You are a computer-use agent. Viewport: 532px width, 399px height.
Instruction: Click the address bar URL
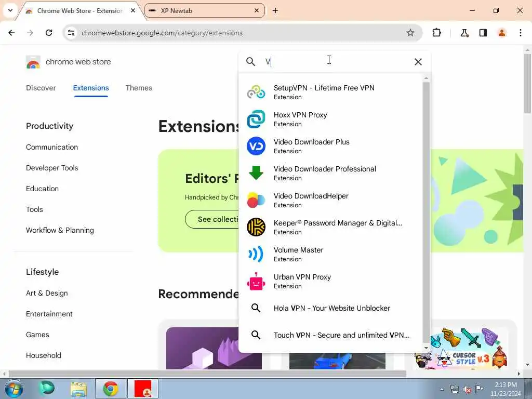coord(162,33)
